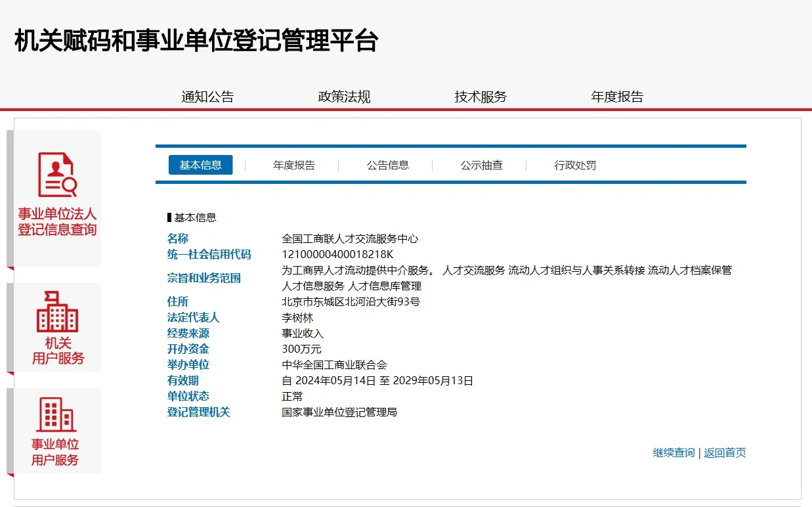Open 政策法规 from the navigation bar
Image resolution: width=812 pixels, height=507 pixels.
pyautogui.click(x=344, y=96)
